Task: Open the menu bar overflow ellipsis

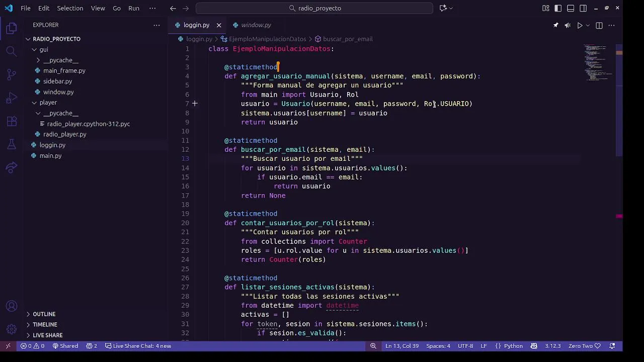Action: [152, 8]
